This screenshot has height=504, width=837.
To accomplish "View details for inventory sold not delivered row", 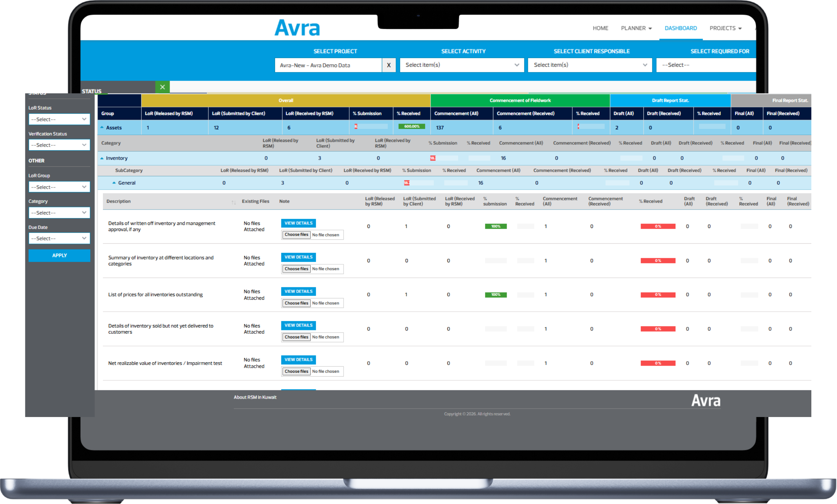I will 298,325.
